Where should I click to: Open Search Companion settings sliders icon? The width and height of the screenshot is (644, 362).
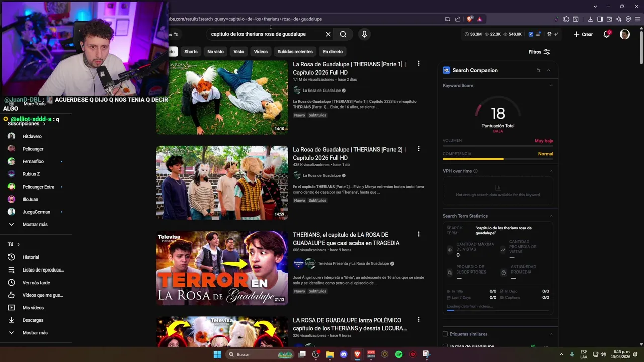(x=539, y=70)
